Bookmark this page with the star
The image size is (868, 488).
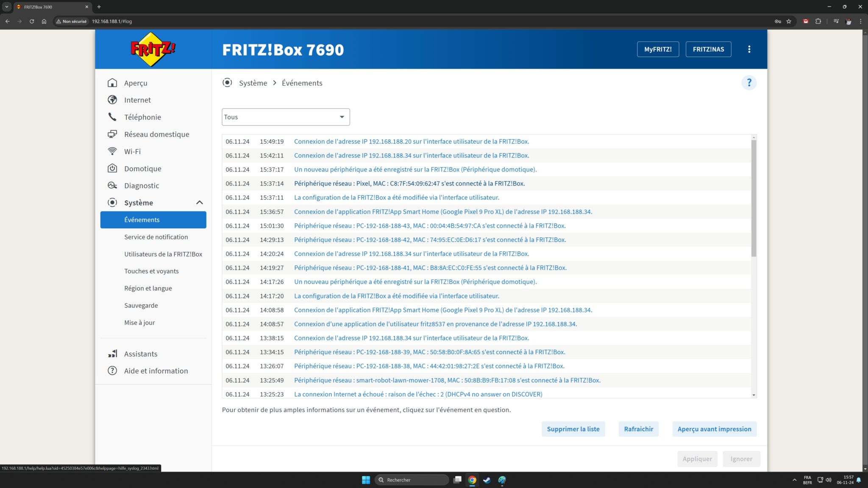[789, 21]
